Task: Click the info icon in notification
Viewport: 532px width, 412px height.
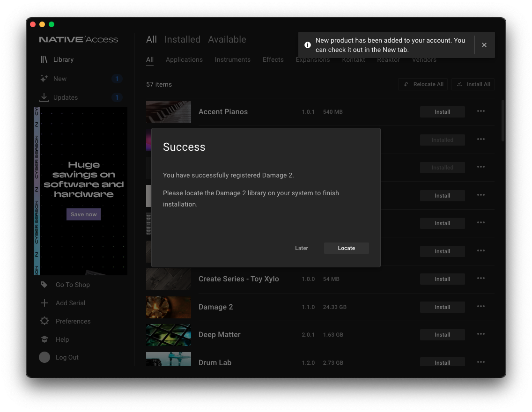Action: coord(307,45)
